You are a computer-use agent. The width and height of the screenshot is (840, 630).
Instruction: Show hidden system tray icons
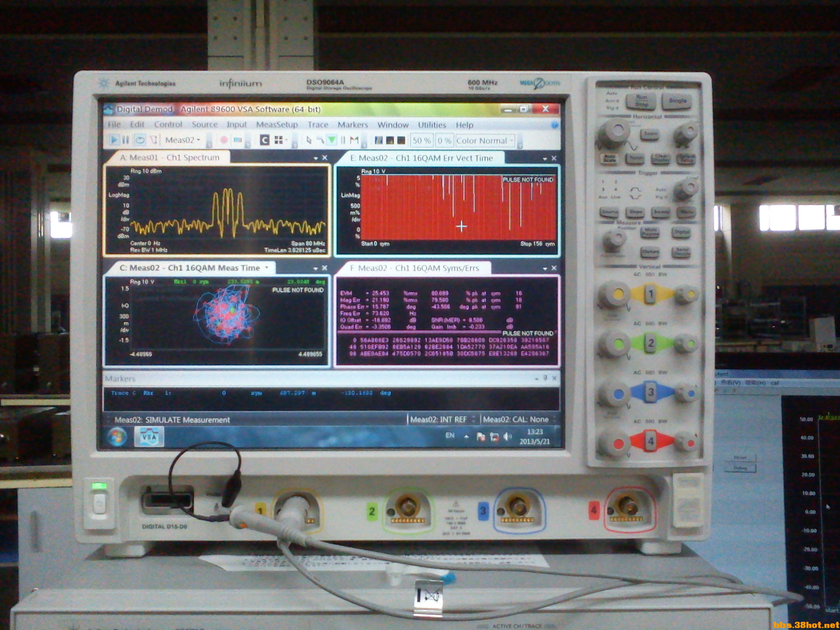[x=466, y=437]
